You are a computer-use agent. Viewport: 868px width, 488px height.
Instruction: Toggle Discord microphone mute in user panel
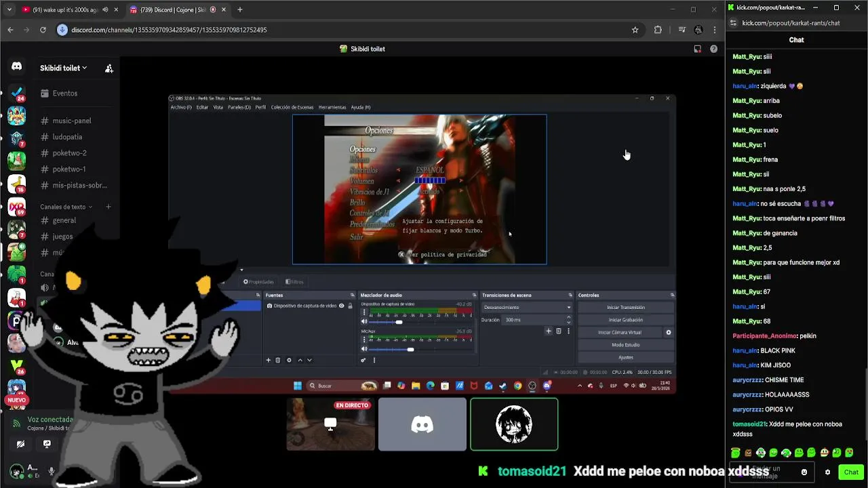point(51,470)
